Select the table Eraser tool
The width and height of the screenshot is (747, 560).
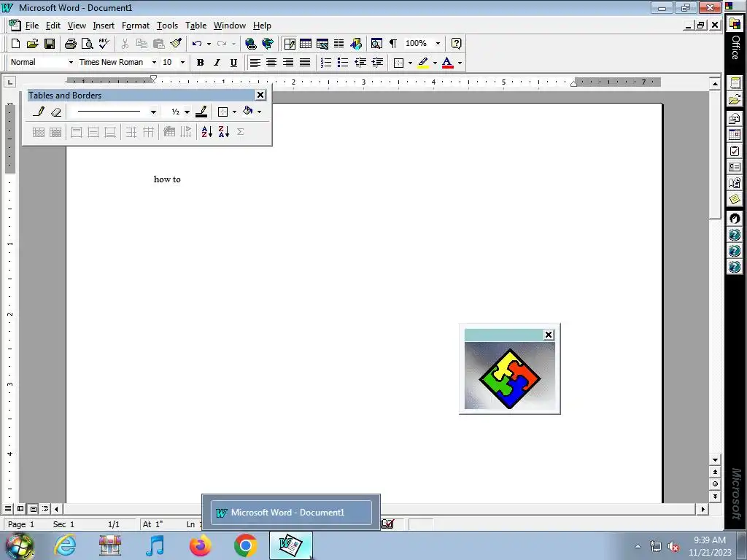[x=55, y=112]
